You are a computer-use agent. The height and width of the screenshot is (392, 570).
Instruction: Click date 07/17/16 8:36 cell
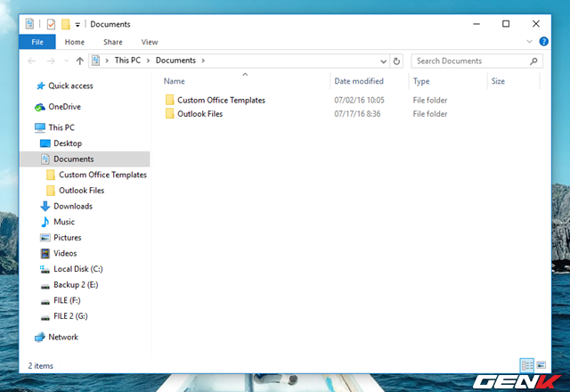357,114
